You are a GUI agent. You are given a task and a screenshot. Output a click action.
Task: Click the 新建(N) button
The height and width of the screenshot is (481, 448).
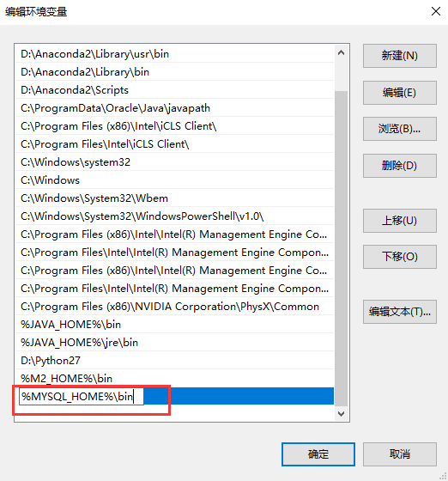point(400,56)
